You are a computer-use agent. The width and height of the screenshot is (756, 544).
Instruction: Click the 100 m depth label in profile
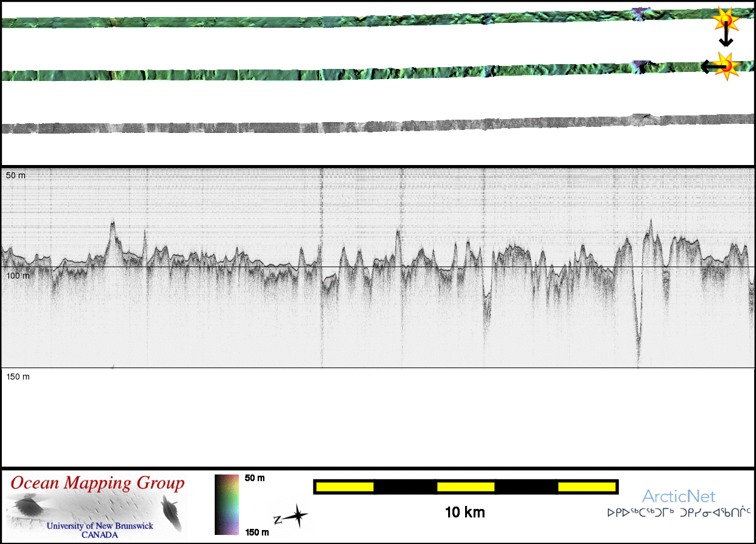[18, 276]
